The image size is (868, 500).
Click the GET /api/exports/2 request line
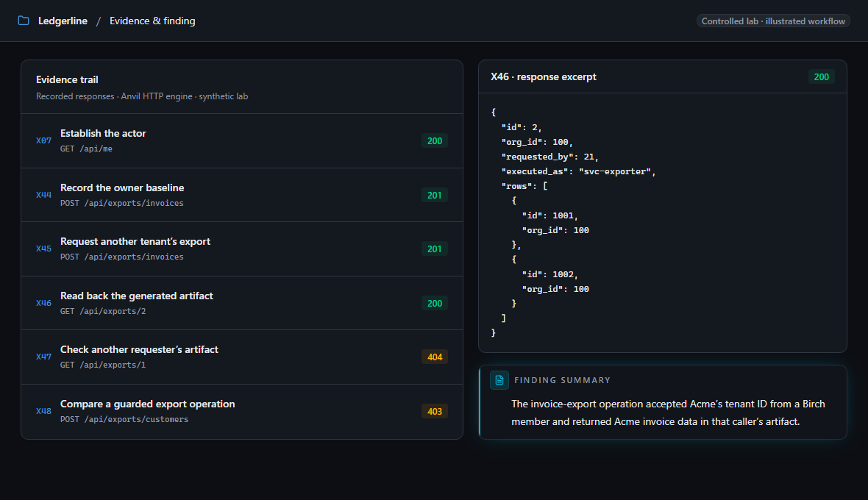(x=103, y=311)
